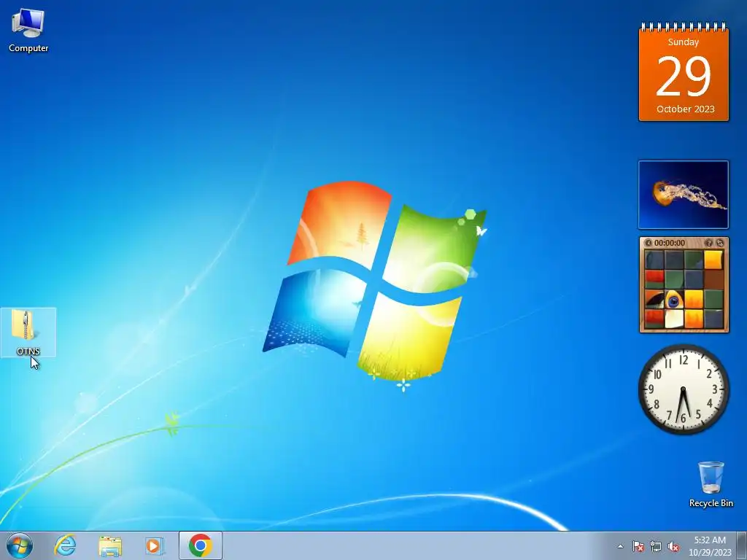Open network status tray icon
The width and height of the screenshot is (747, 560).
coord(656,546)
